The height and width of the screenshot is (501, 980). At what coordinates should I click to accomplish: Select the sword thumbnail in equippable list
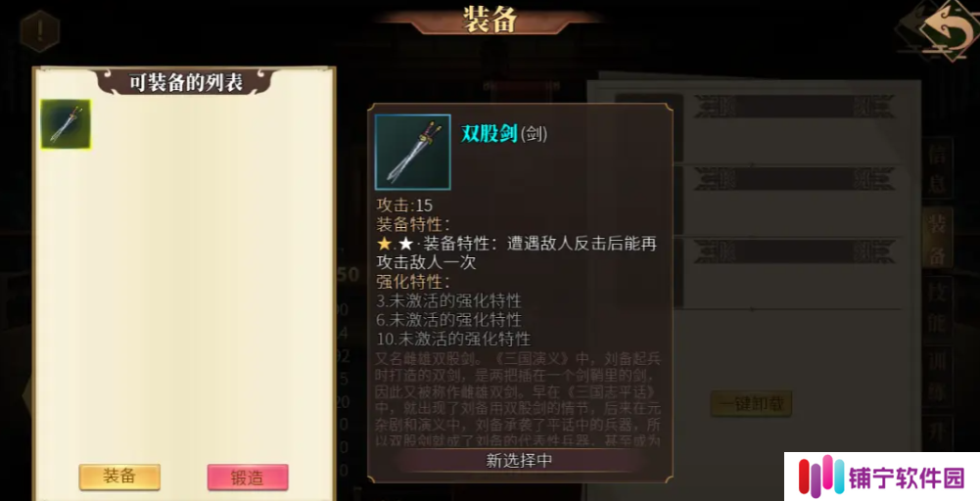tap(66, 124)
